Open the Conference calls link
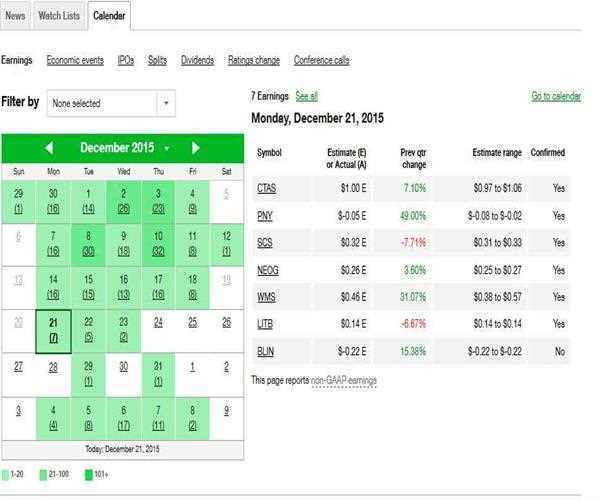Screen dimensions: 600x500 pyautogui.click(x=322, y=60)
